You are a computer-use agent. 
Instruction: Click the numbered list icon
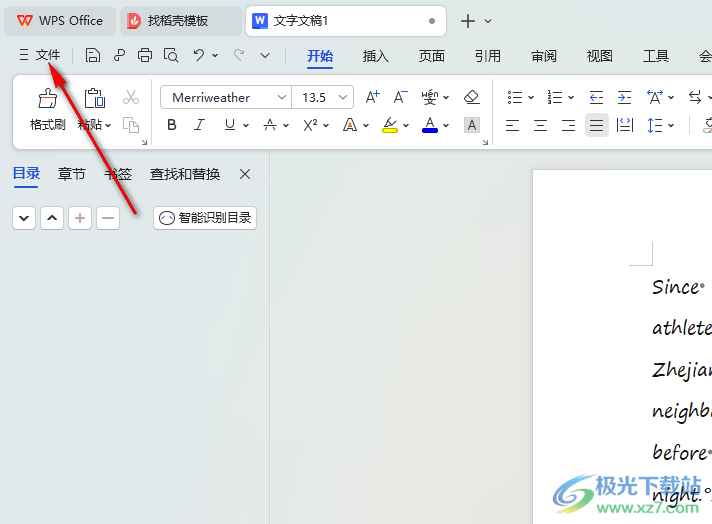[555, 97]
